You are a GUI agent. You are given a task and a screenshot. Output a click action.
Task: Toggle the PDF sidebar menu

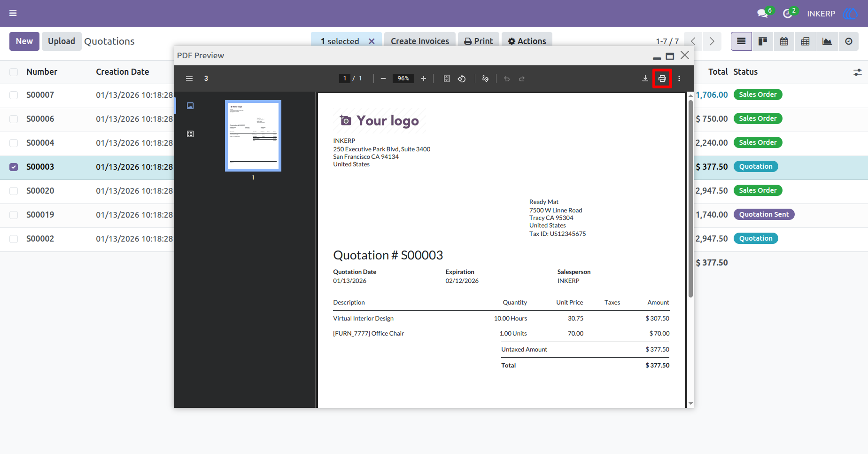pos(189,78)
